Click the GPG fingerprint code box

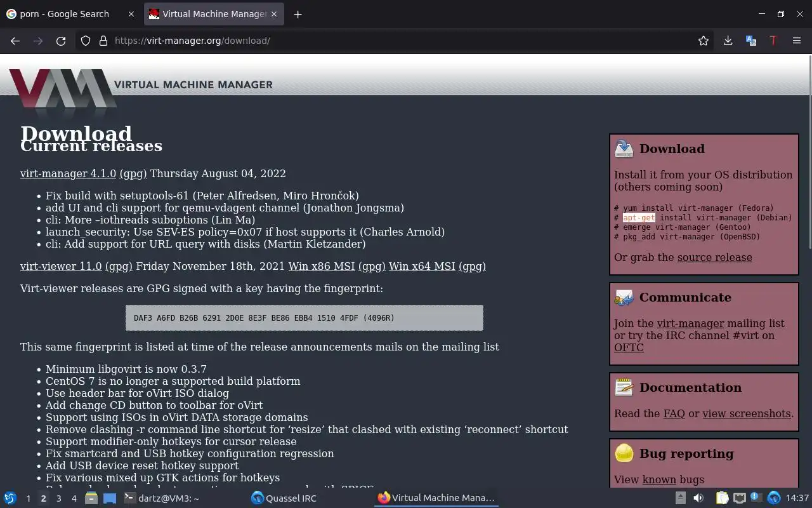pyautogui.click(x=304, y=317)
